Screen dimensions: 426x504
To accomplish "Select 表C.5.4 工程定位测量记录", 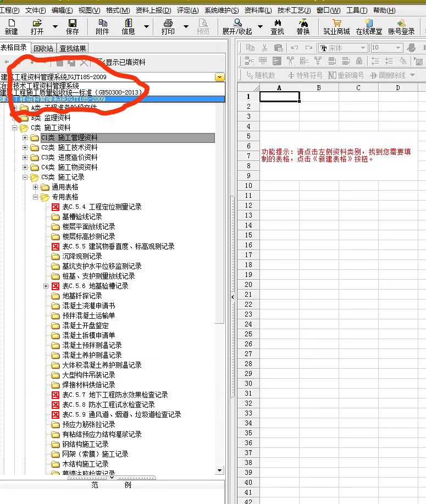I will pyautogui.click(x=102, y=207).
